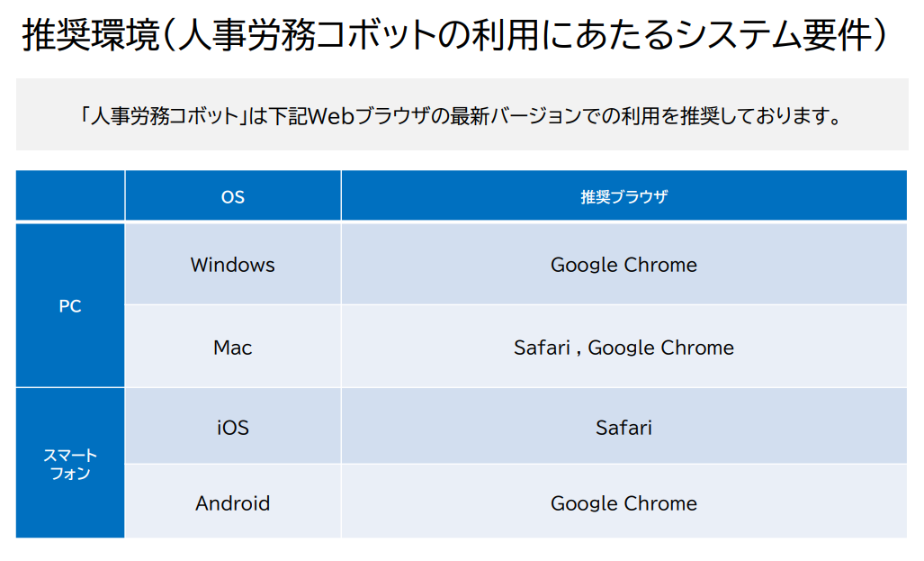924x561 pixels.
Task: Click the 推奨ブラウザ column header
Action: 624,195
